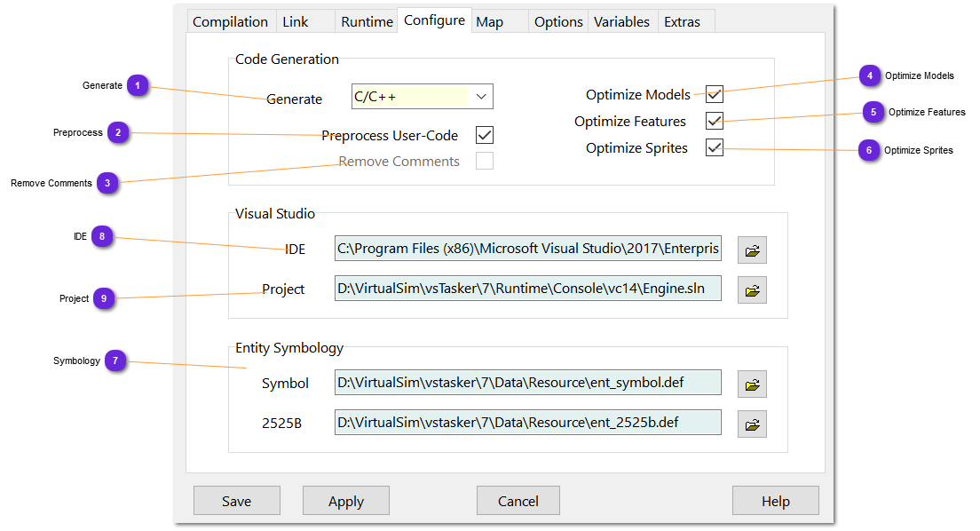The height and width of the screenshot is (531, 980).
Task: Click browse folder icon for IDE path
Action: [x=752, y=250]
